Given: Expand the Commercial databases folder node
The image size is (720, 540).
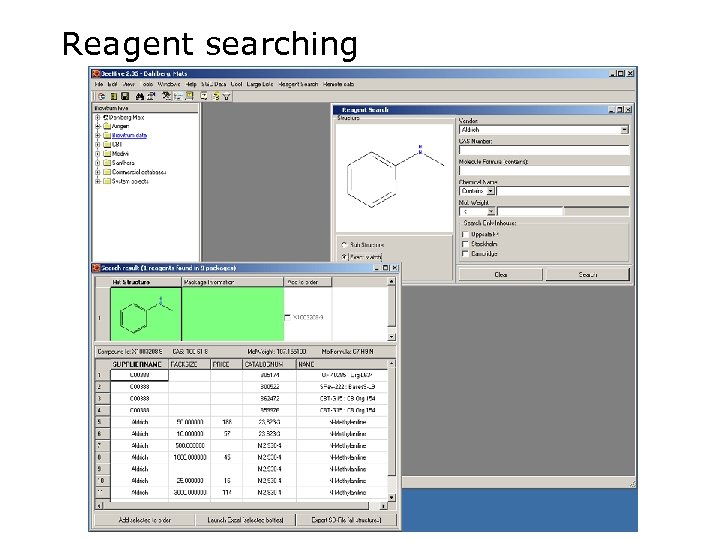Looking at the screenshot, I should click(x=97, y=172).
